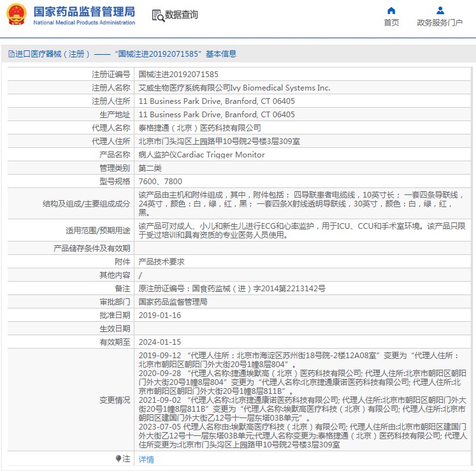Click the 2023-07-05 change record entry
476x471 pixels.
(302, 436)
